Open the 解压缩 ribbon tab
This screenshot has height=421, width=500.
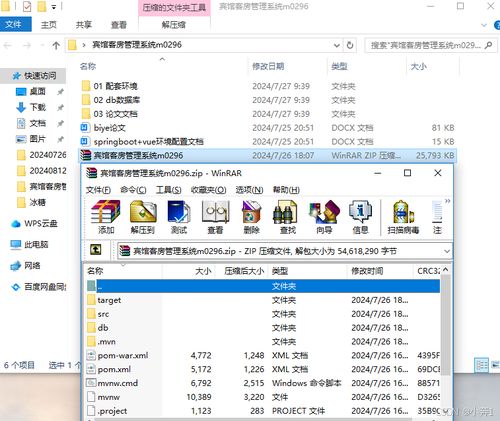174,25
